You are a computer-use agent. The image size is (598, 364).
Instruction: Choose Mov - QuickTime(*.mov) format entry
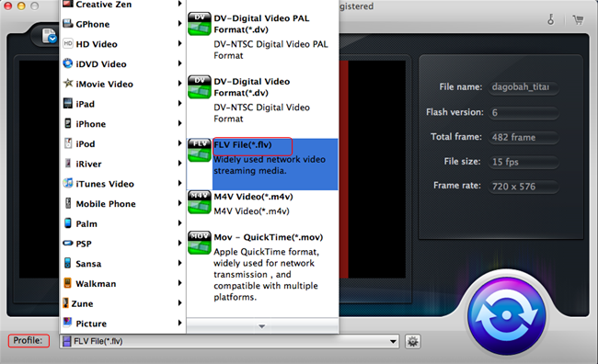point(262,267)
